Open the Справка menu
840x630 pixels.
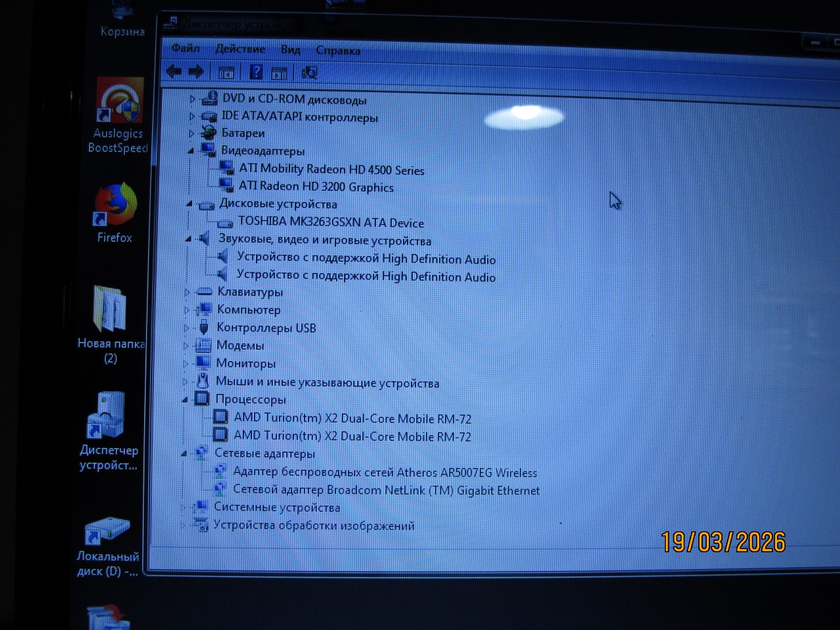[x=338, y=51]
